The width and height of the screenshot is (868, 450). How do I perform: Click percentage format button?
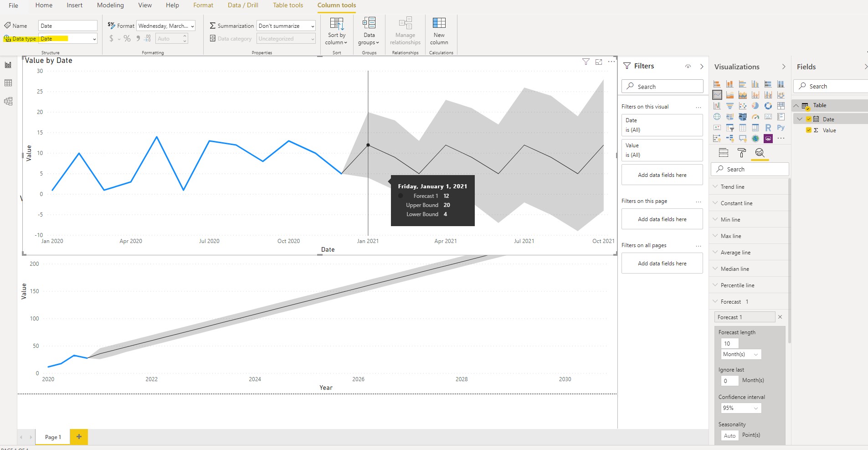(x=127, y=39)
